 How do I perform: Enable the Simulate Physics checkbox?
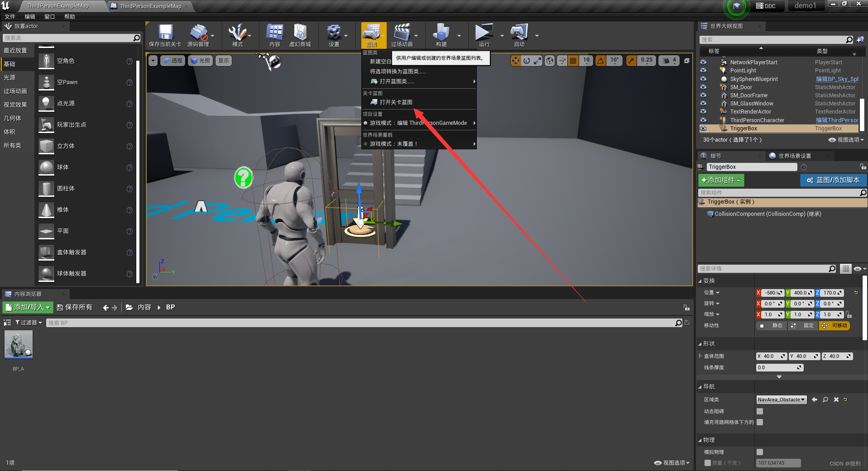click(760, 452)
